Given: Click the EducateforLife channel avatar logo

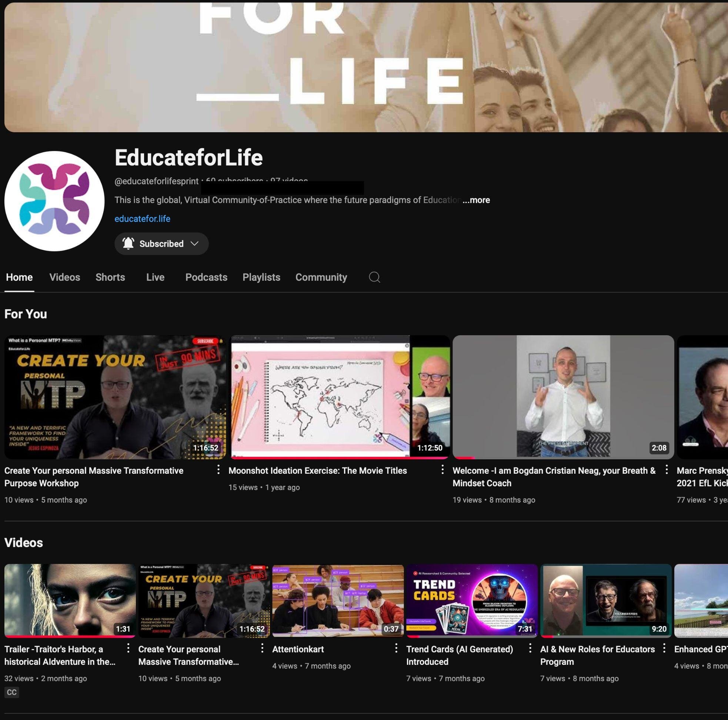Looking at the screenshot, I should point(54,201).
